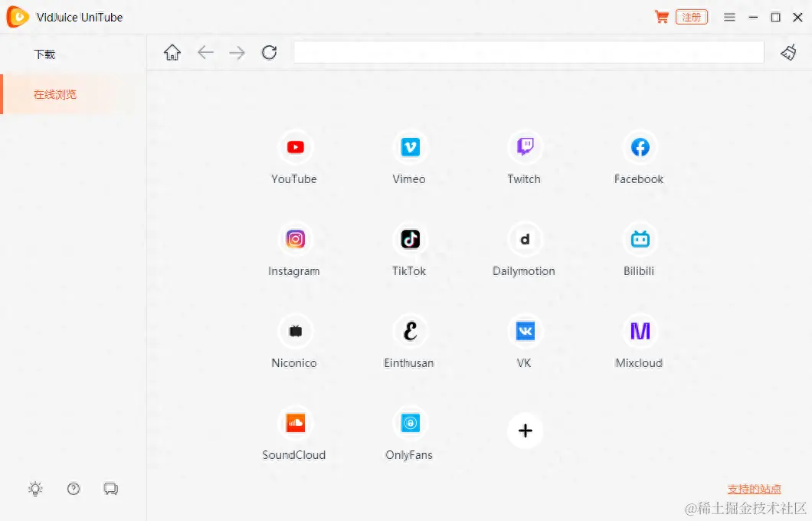Go to the home page icon
Screen dimensions: 812x521
[172, 52]
